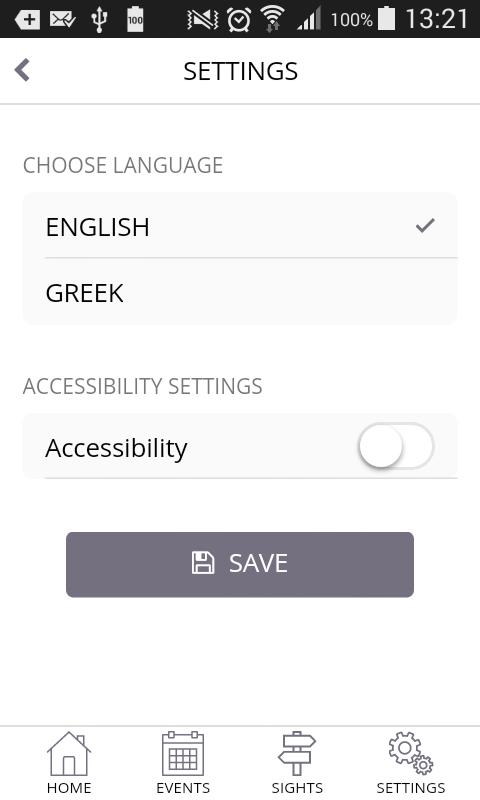Tap the battery 100 notification icon
Viewport: 480px width, 800px height.
point(135,19)
